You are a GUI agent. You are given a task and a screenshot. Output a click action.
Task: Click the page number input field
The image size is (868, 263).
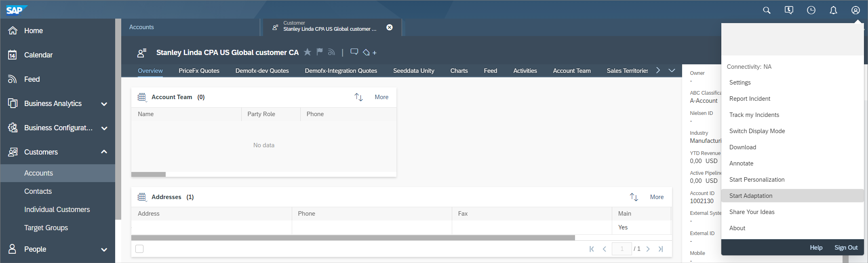[622, 249]
